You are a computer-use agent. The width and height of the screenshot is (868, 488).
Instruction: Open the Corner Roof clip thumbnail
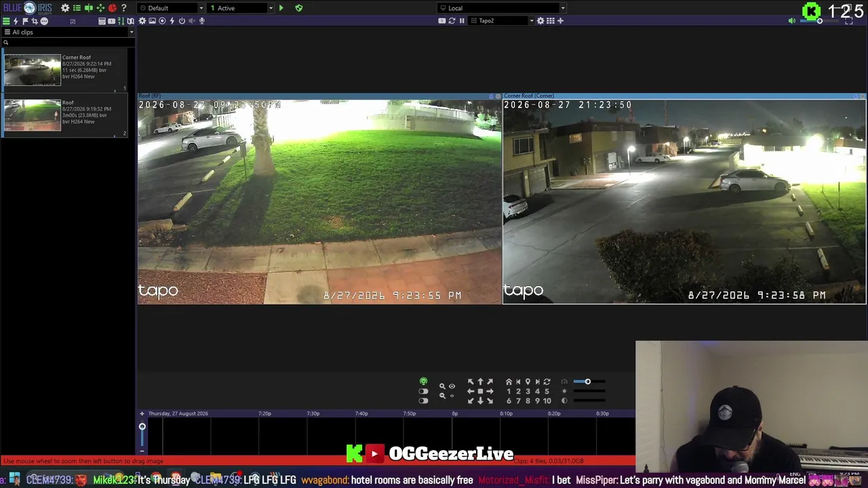(x=33, y=70)
